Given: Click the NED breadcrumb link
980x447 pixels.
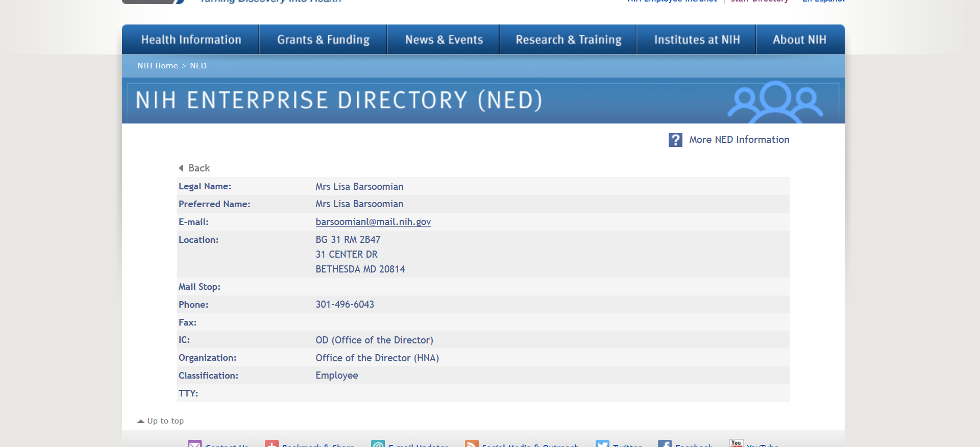Looking at the screenshot, I should point(198,66).
